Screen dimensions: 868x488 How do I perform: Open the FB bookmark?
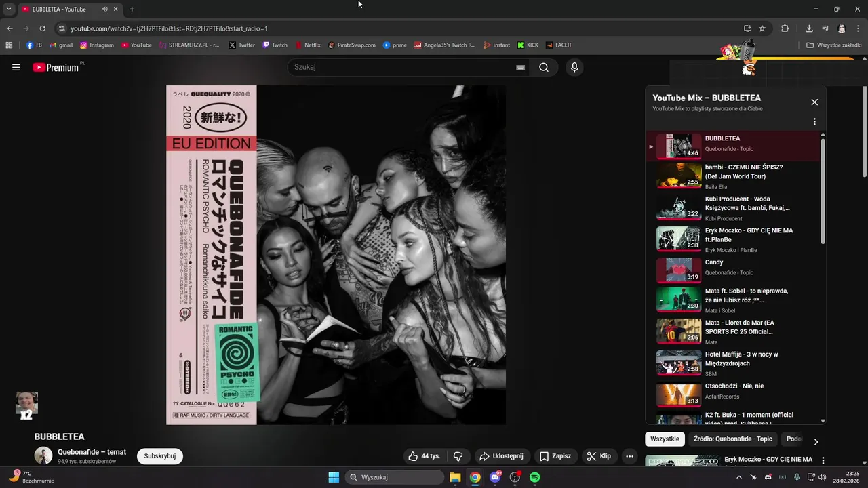[x=34, y=45]
